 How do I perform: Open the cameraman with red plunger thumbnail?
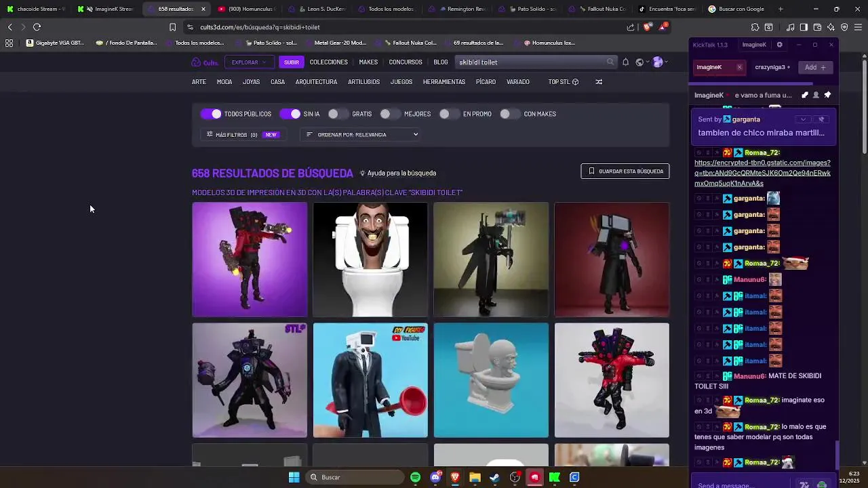pos(370,380)
